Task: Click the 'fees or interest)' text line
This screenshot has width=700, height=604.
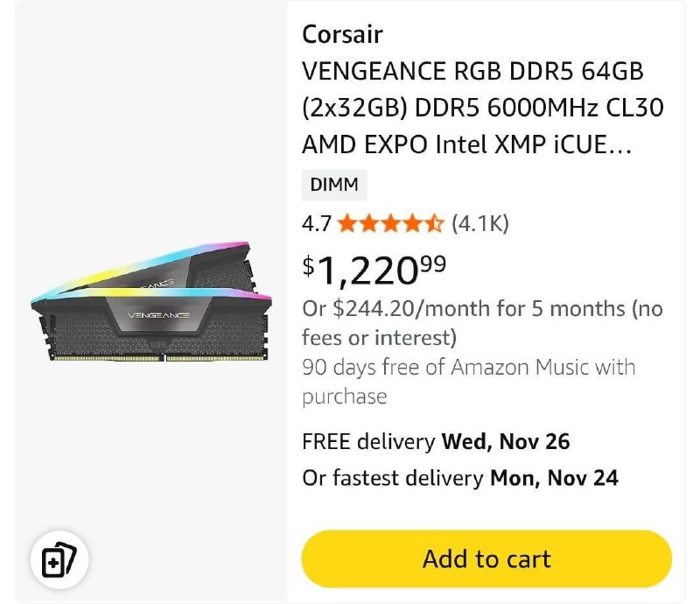Action: tap(379, 337)
